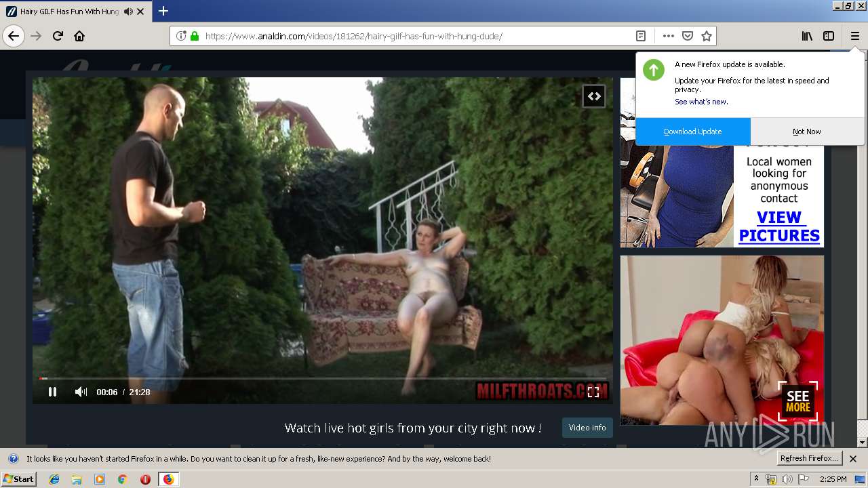Screen dimensions: 868x488
Task: Toggle Reader View icon
Action: pyautogui.click(x=640, y=36)
